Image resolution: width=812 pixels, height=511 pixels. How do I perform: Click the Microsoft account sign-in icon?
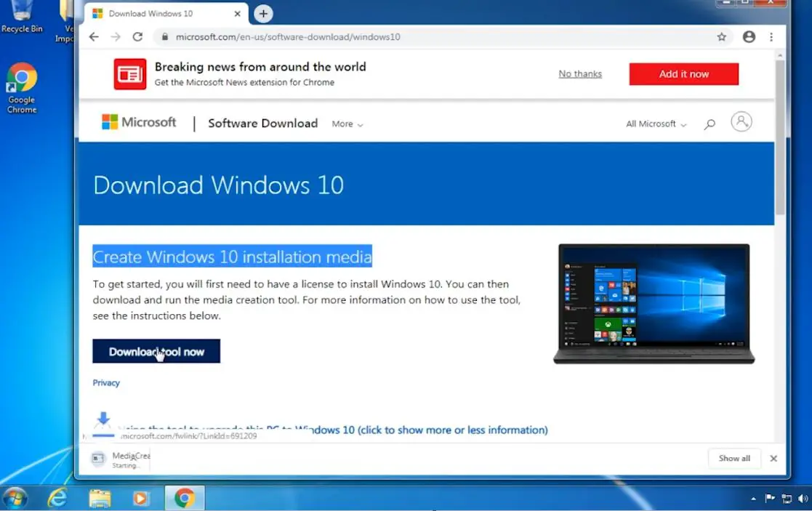point(741,122)
